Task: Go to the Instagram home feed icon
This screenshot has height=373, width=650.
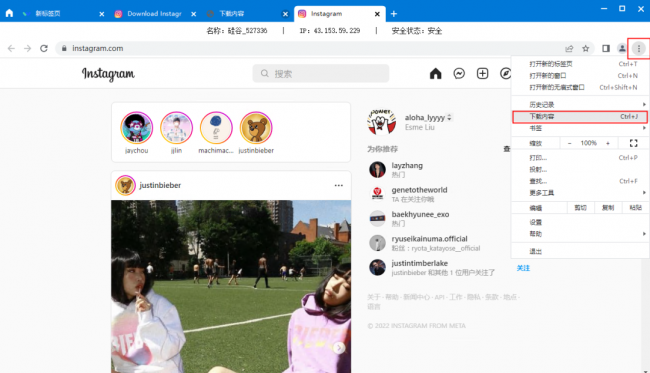Action: click(435, 74)
